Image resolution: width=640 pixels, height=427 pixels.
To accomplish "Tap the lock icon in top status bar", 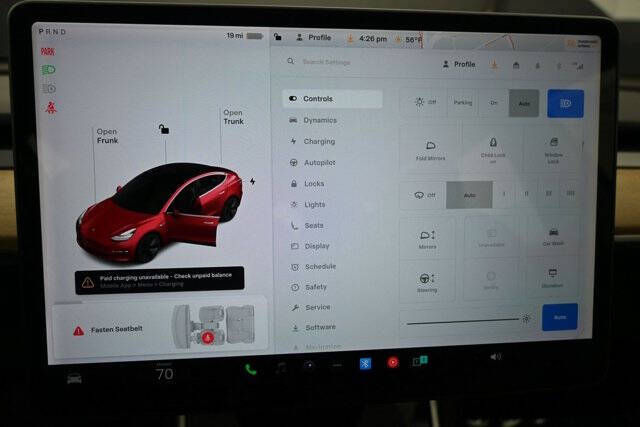I will point(278,37).
